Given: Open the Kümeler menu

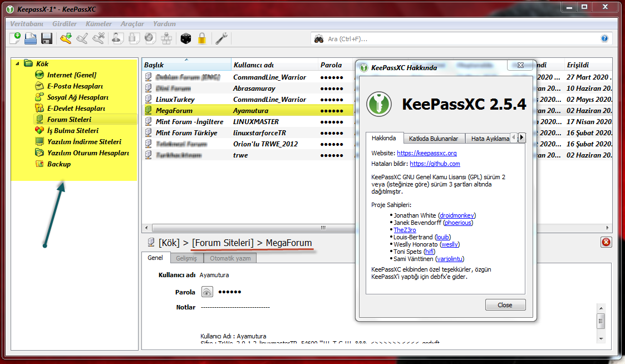Looking at the screenshot, I should [99, 24].
